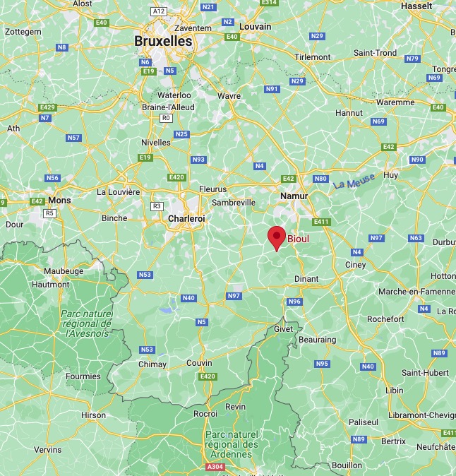Image resolution: width=456 pixels, height=476 pixels.
Task: Click the A12 road badge near Bruxelles
Action: pyautogui.click(x=159, y=11)
